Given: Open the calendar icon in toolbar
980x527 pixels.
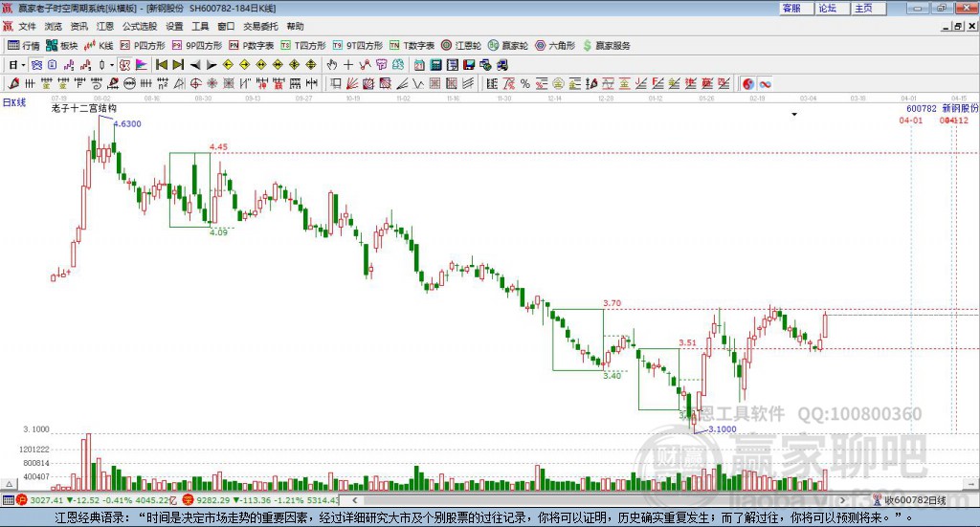Looking at the screenshot, I should click(x=419, y=65).
